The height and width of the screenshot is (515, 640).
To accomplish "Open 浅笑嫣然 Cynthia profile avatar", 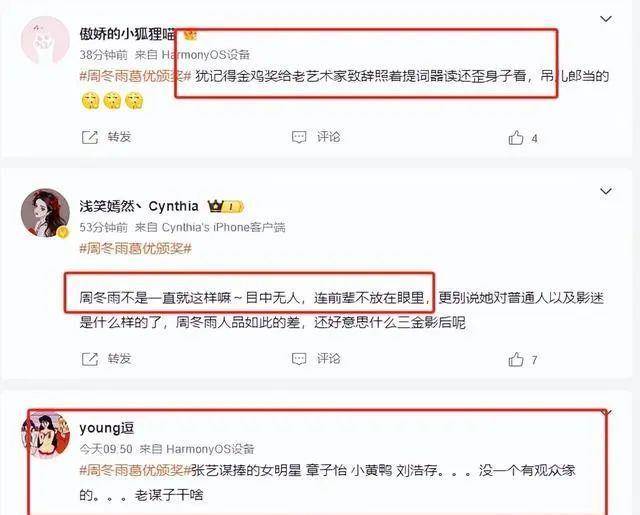I will pos(45,213).
